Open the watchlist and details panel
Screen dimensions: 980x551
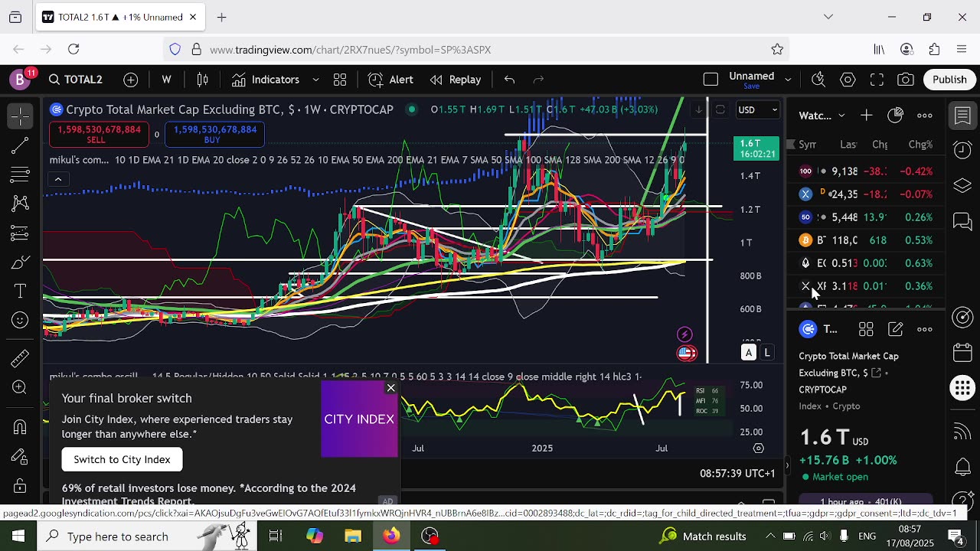[962, 116]
